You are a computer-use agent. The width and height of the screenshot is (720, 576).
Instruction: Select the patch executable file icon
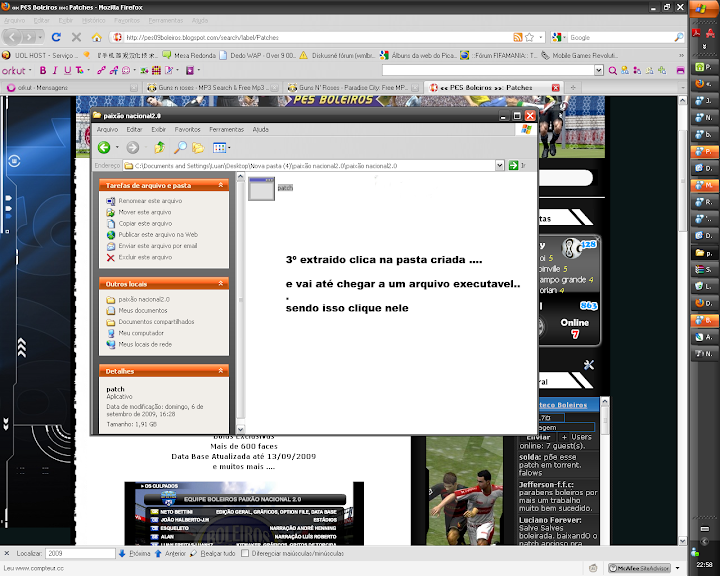pos(261,188)
